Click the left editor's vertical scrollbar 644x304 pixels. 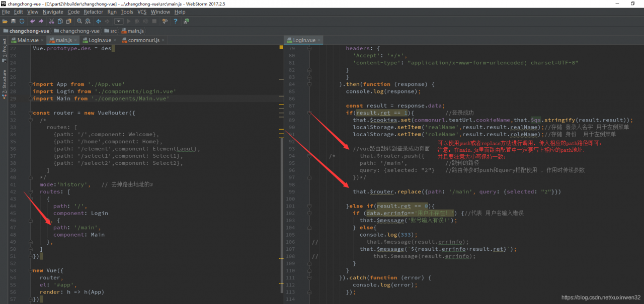point(281,151)
